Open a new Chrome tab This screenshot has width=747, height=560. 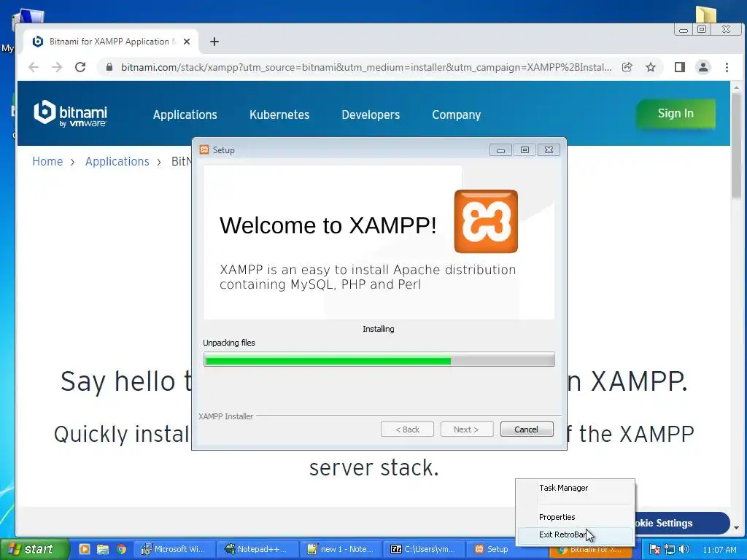point(214,42)
